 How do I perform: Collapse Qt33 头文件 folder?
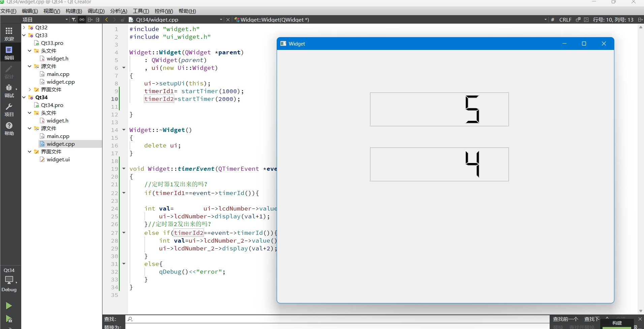pyautogui.click(x=30, y=51)
